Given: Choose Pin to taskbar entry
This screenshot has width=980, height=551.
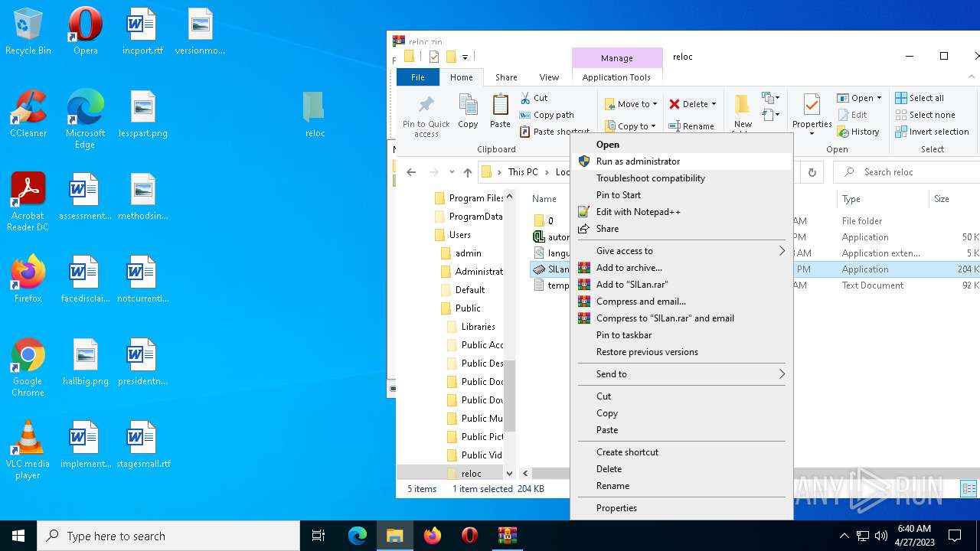Looking at the screenshot, I should point(681,335).
